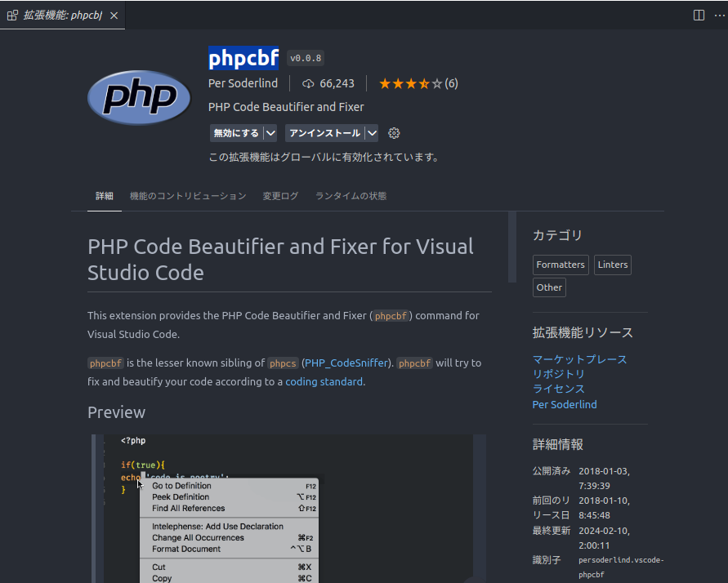Click the preview screenshot image
This screenshot has height=583, width=728.
288,509
